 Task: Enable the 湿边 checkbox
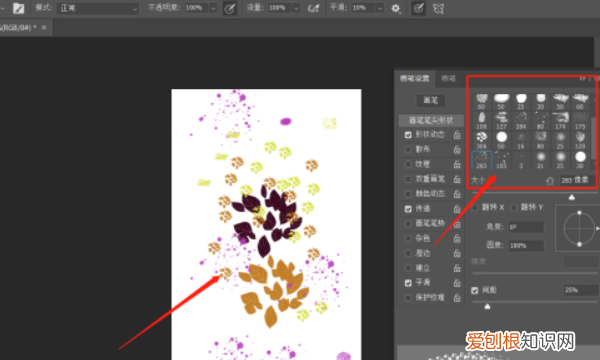point(408,253)
